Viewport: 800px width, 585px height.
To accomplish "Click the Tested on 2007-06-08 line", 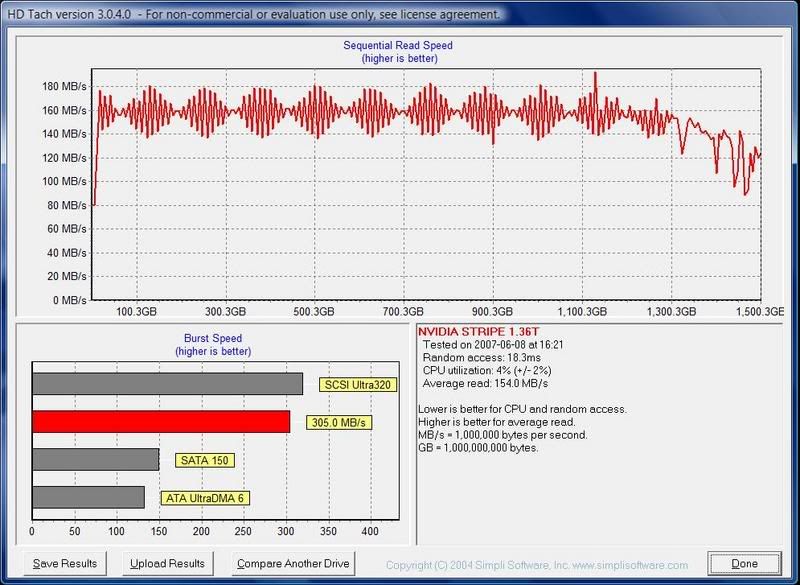I will click(x=493, y=345).
